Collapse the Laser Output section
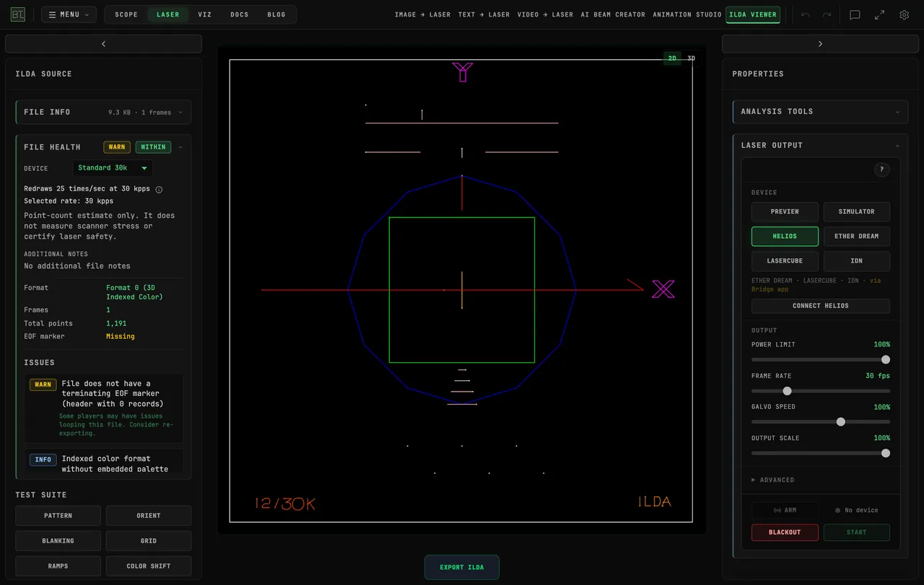924x585 pixels. [x=820, y=145]
